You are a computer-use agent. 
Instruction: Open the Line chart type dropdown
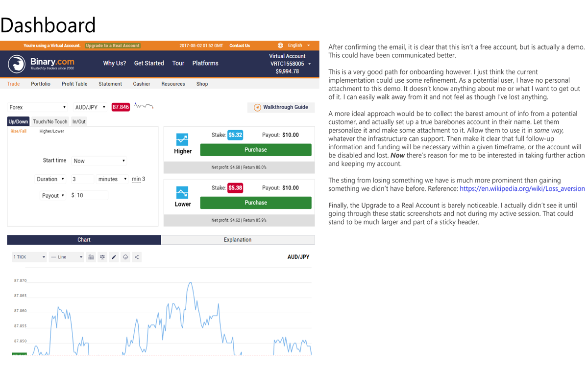pos(67,257)
